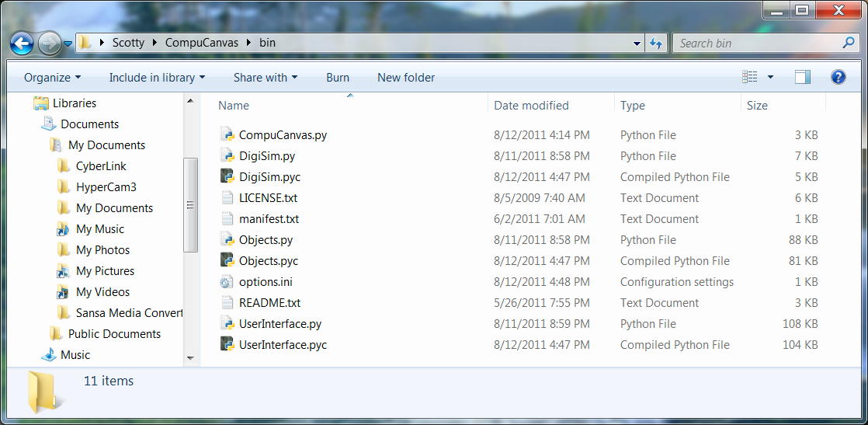Click options.ini settings file icon
Image resolution: width=868 pixels, height=425 pixels.
coord(227,282)
